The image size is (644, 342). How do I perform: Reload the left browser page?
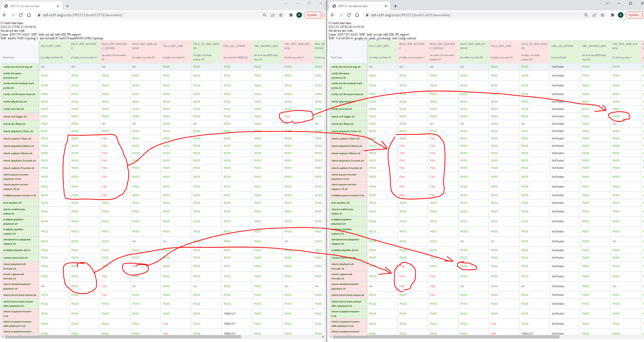coord(21,15)
